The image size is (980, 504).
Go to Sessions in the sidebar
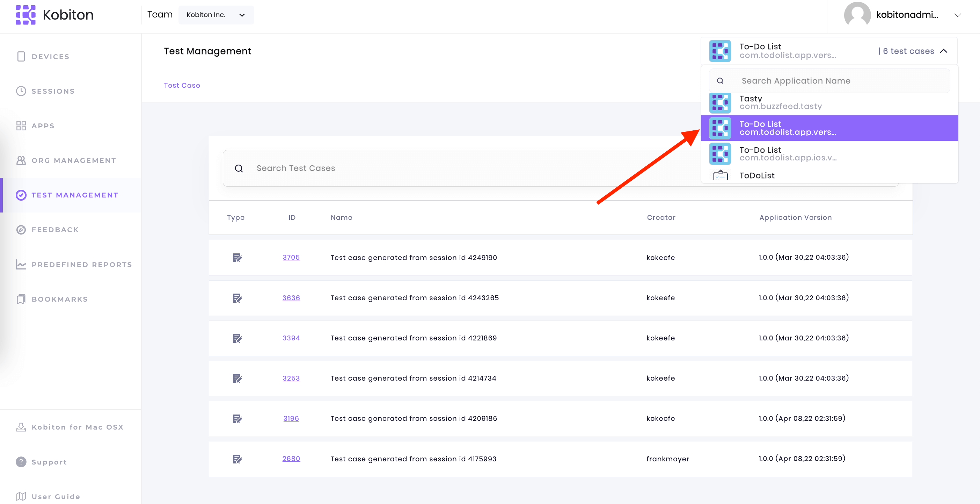coord(53,91)
